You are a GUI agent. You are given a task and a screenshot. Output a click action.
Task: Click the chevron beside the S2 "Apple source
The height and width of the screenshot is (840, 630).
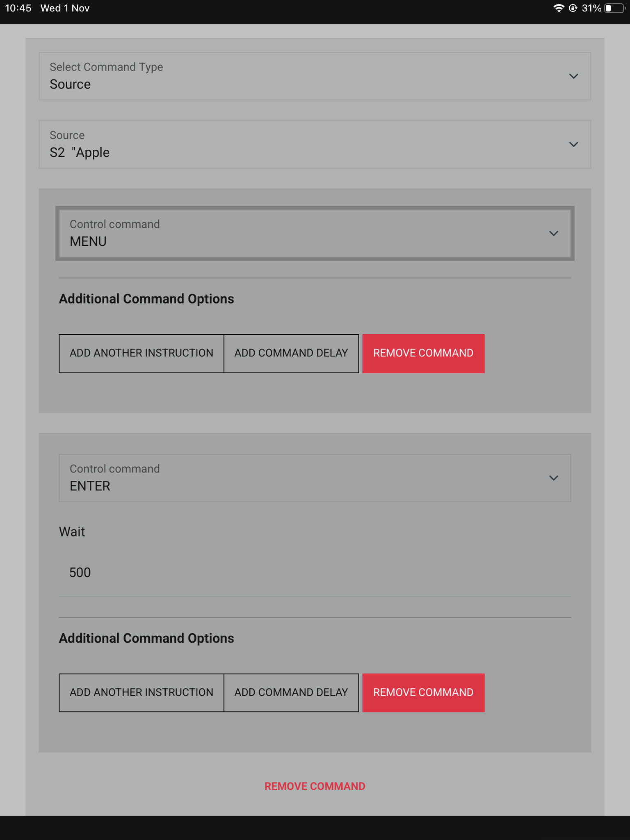coord(573,144)
